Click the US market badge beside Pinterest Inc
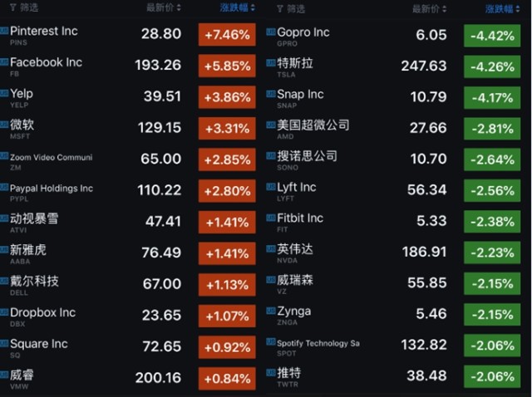This screenshot has width=532, height=397. click(4, 31)
